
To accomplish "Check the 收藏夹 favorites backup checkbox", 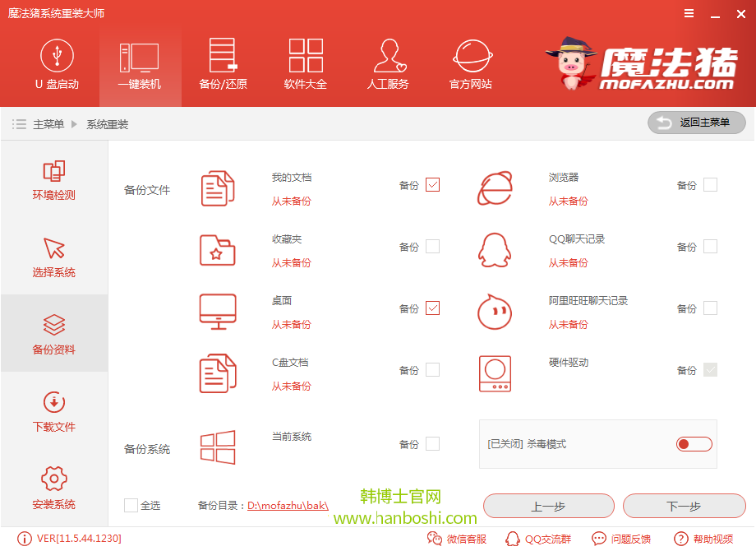I will point(433,246).
